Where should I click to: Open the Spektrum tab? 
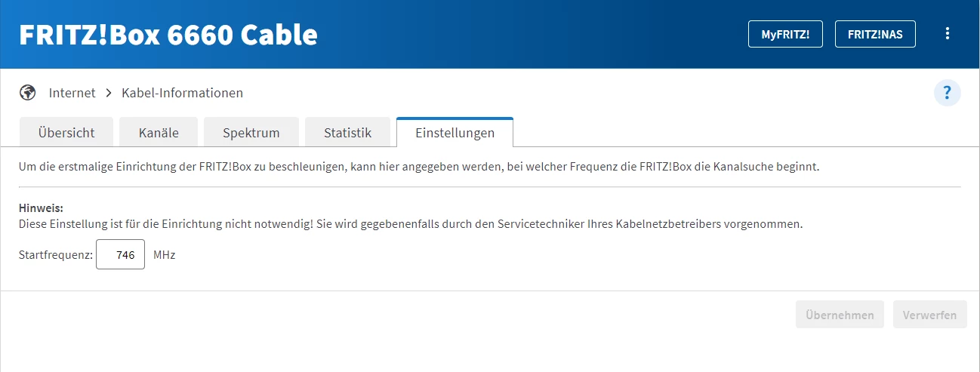coord(251,132)
